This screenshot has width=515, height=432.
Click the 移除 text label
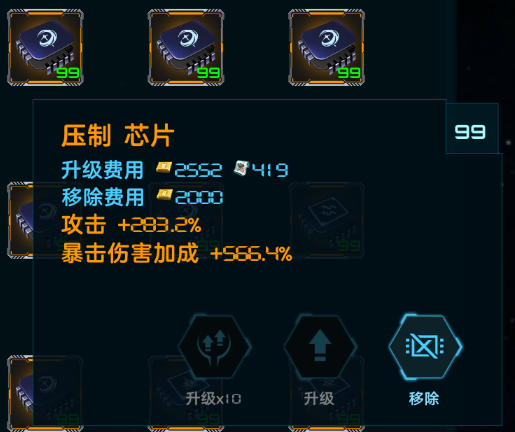pos(424,399)
